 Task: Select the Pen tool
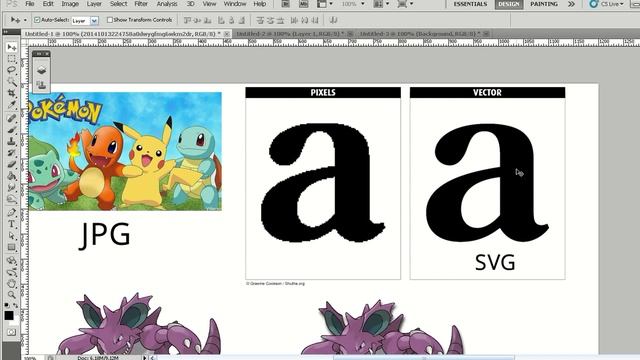[x=11, y=212]
